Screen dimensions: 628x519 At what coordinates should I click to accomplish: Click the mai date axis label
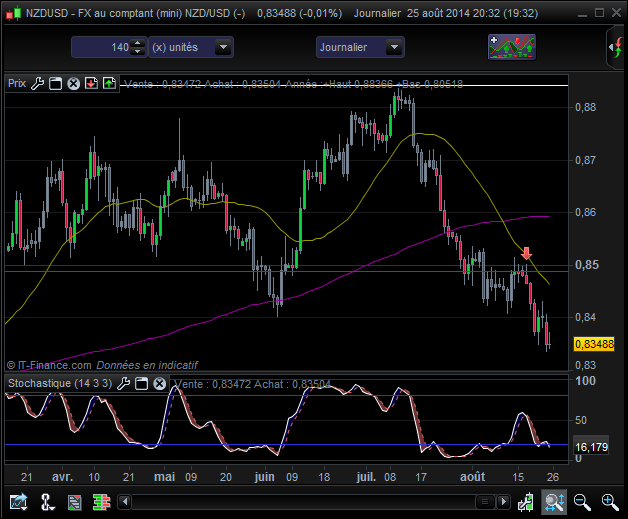164,477
